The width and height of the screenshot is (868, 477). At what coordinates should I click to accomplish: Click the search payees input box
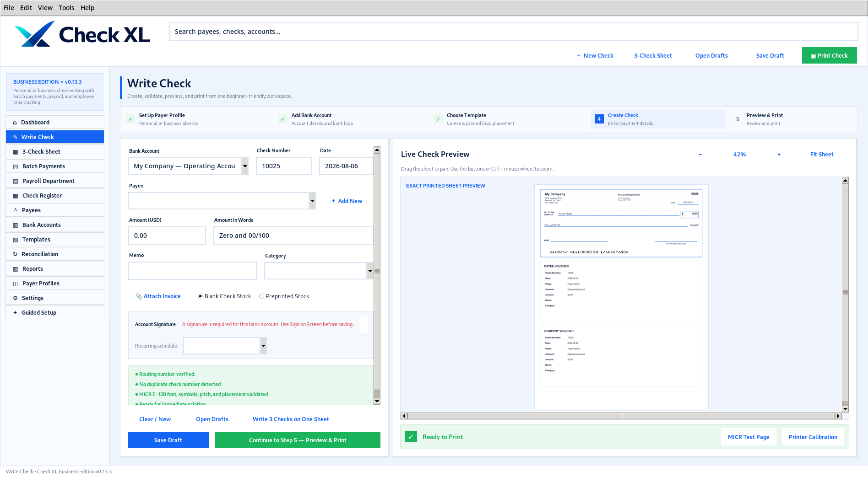[x=513, y=32]
